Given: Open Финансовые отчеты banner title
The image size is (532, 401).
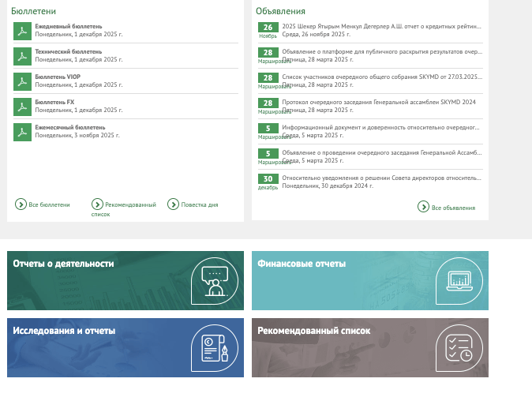Looking at the screenshot, I should [302, 264].
